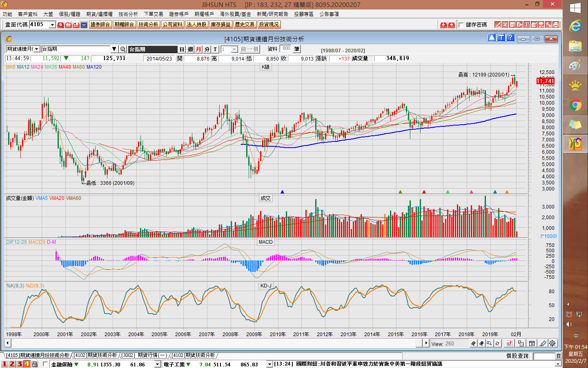Click the 投資現況 button
Image resolution: width=588 pixels, height=368 pixels.
(269, 25)
